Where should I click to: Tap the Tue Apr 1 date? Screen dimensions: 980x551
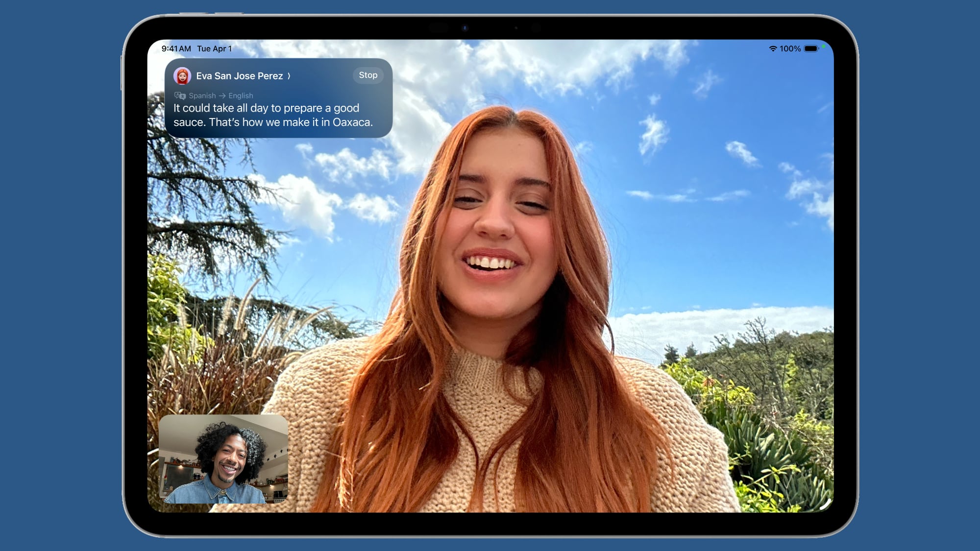point(214,48)
